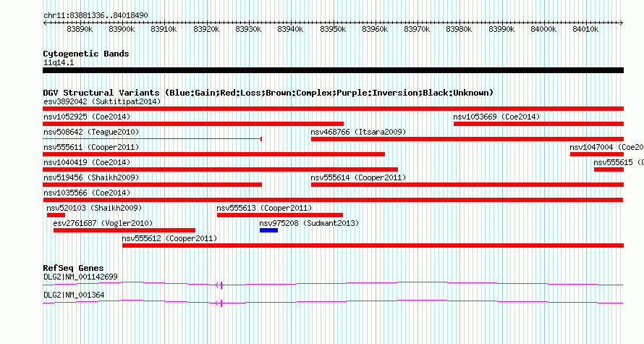Click the nsv468766 (Itsara2009) variant label

(358, 132)
